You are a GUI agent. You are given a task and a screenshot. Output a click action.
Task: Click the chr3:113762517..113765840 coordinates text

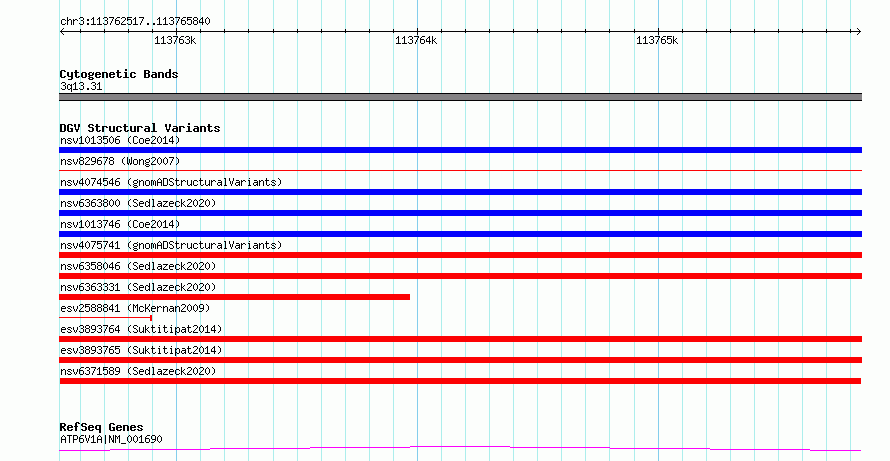[x=135, y=22]
